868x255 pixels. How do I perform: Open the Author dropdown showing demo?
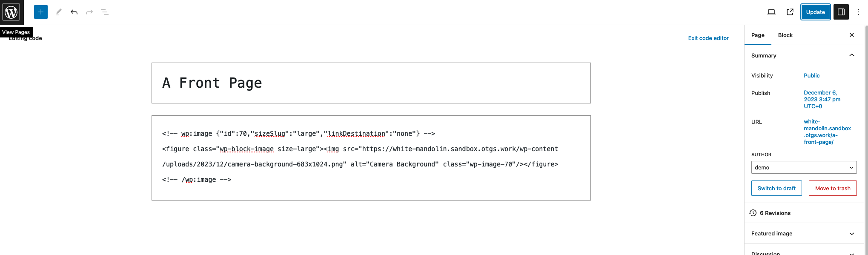[x=804, y=167]
